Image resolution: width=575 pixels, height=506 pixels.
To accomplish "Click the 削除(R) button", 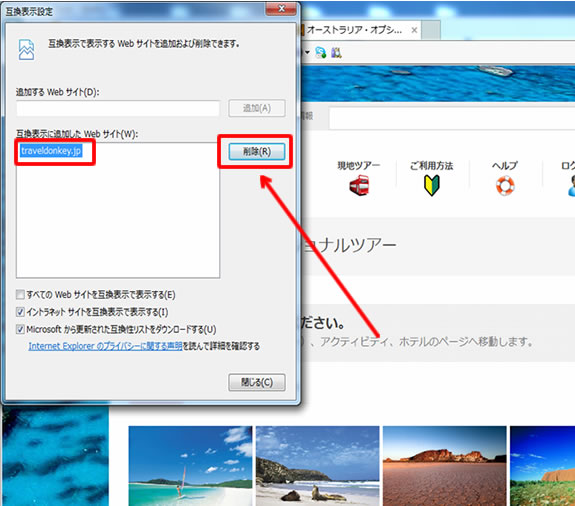I will point(257,151).
